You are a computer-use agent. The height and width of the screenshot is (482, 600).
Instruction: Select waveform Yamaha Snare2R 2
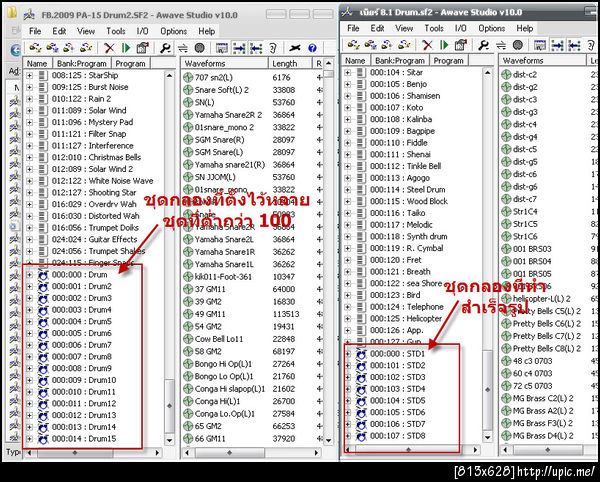(x=228, y=115)
